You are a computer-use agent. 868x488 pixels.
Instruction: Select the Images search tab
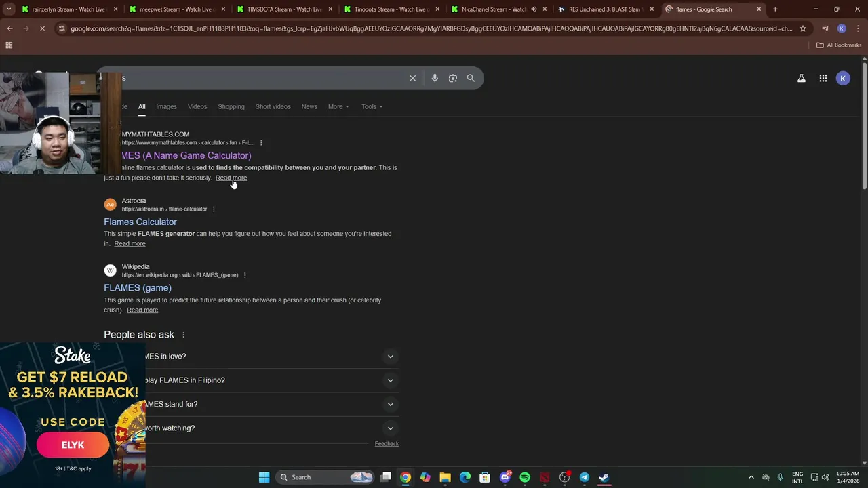coord(166,106)
